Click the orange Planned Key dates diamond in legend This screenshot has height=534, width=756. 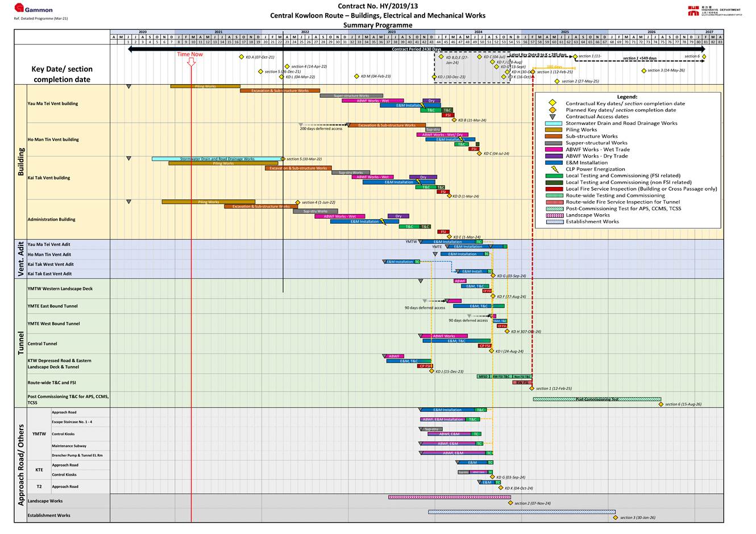(552, 110)
